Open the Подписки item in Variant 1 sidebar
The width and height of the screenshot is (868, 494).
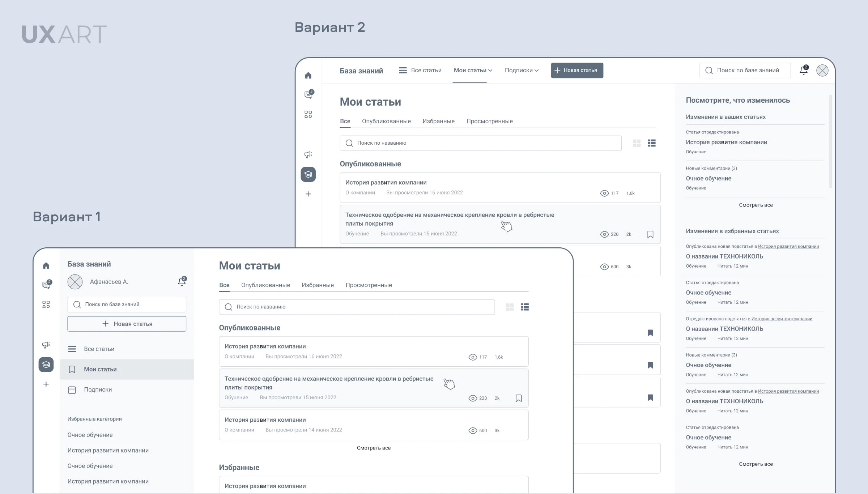tap(98, 389)
